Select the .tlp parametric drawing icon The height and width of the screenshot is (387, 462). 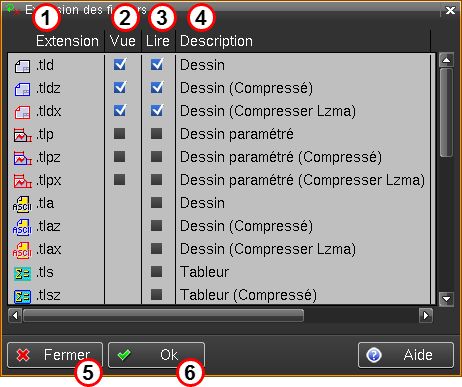pos(22,135)
